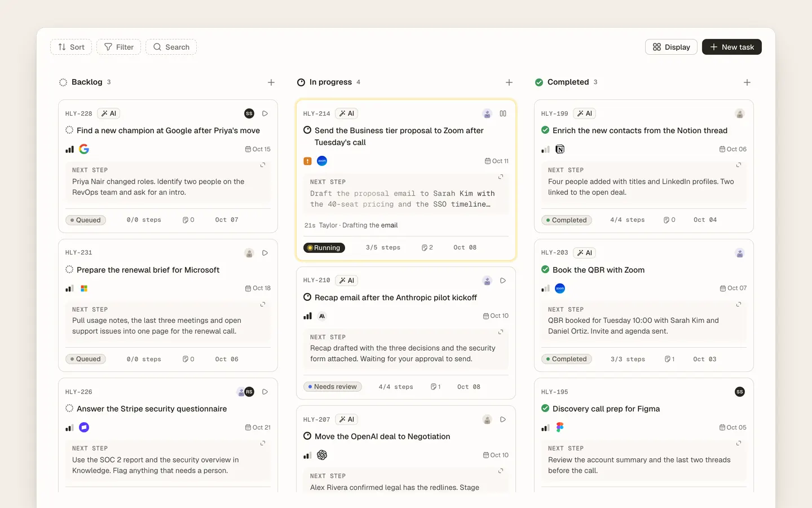Open the Search field
This screenshot has height=508, width=812.
171,47
